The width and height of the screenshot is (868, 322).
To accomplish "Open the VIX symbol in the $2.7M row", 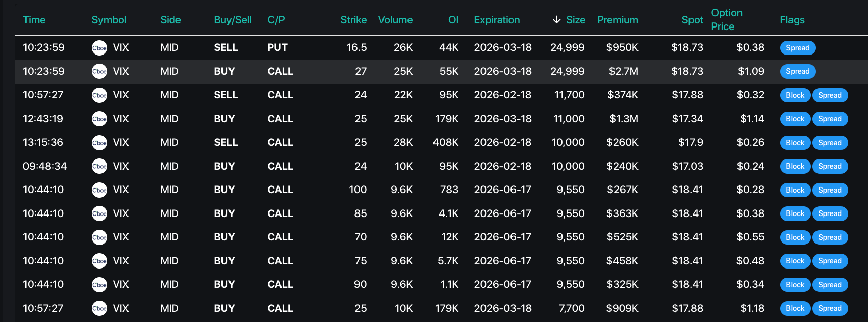I will [121, 71].
